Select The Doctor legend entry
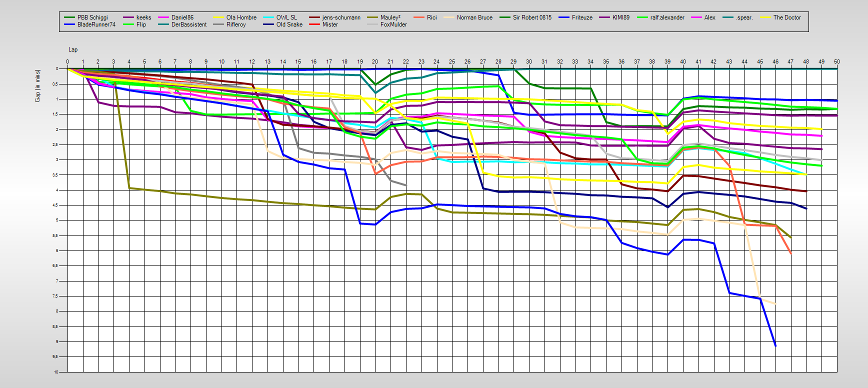This screenshot has width=868, height=388. click(x=786, y=17)
